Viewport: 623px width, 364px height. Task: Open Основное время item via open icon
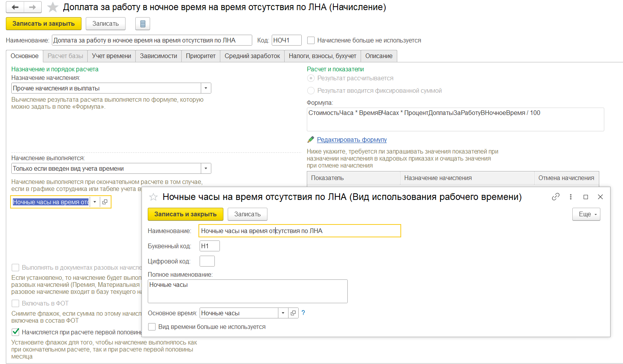(294, 313)
